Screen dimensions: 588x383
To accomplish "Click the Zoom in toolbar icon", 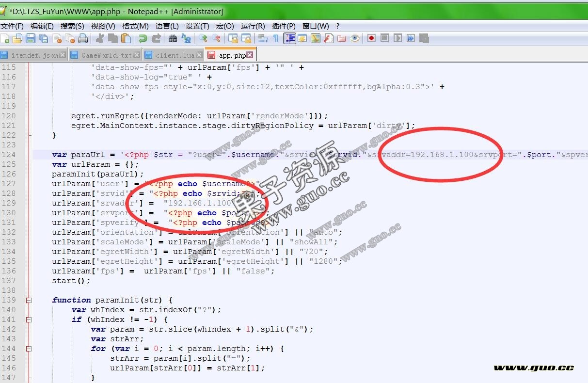I will [x=203, y=38].
